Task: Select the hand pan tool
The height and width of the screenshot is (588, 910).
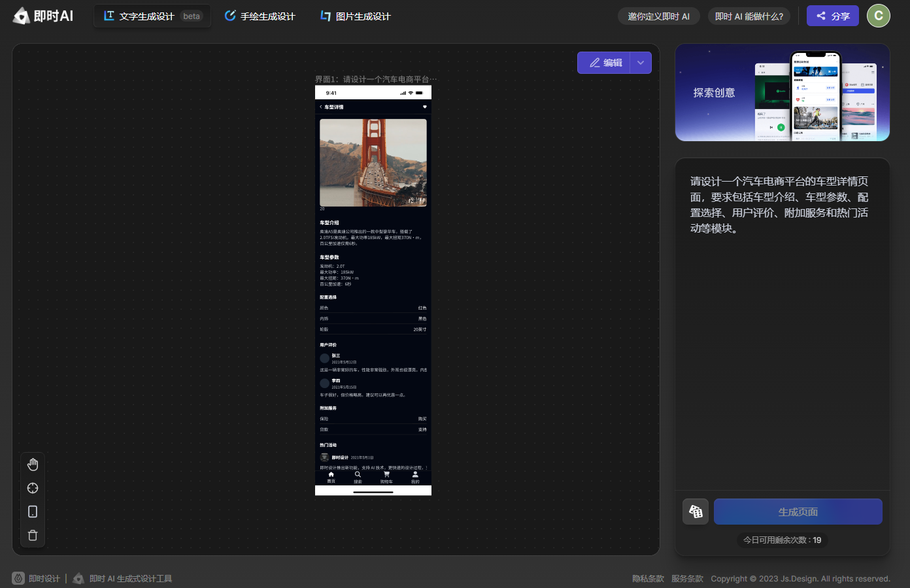Action: (x=33, y=465)
